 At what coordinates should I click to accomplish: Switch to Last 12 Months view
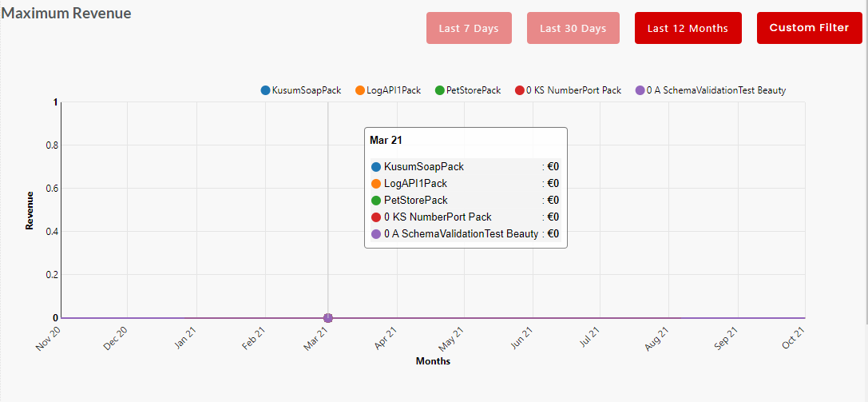[x=688, y=28]
